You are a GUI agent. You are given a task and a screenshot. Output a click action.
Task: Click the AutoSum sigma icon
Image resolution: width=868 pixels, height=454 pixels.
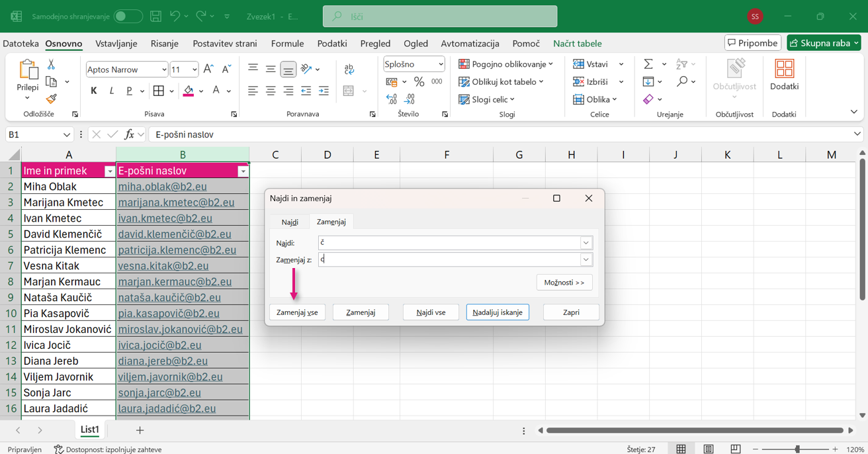point(648,64)
